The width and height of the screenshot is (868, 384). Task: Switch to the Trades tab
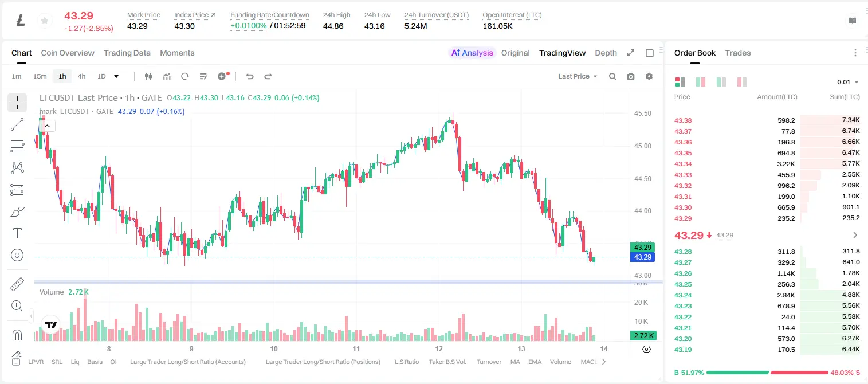point(738,53)
